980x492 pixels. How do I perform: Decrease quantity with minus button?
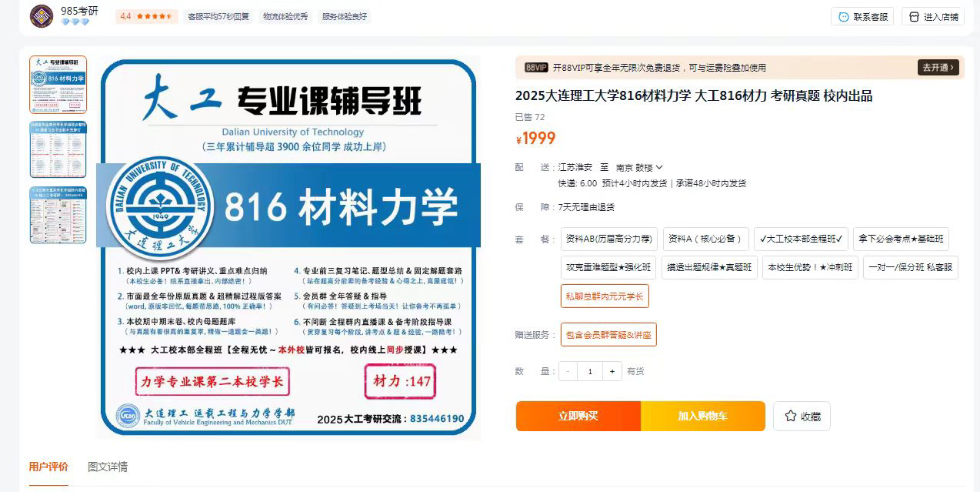pyautogui.click(x=568, y=371)
